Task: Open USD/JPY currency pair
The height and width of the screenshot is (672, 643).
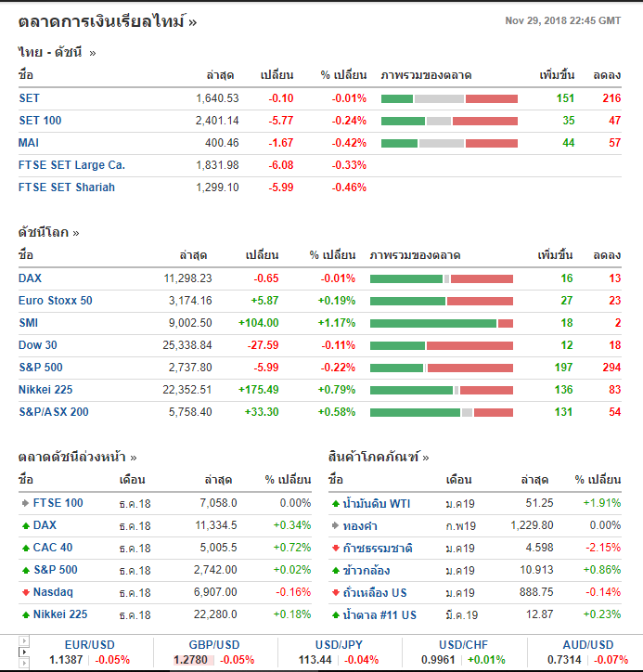Action: pyautogui.click(x=339, y=644)
